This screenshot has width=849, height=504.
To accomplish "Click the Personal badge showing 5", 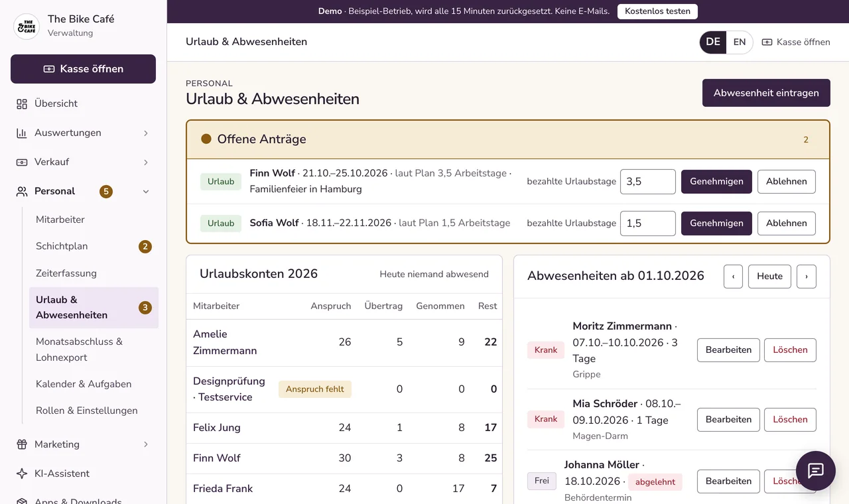I will click(x=106, y=192).
